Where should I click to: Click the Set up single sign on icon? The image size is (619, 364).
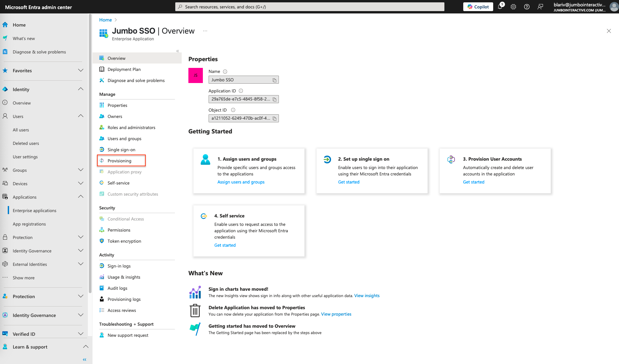[x=327, y=159]
